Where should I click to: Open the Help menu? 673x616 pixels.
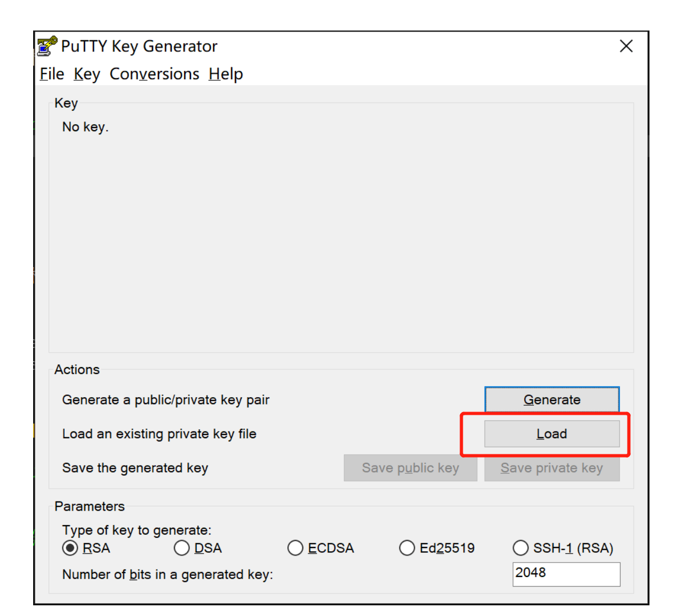click(x=225, y=74)
